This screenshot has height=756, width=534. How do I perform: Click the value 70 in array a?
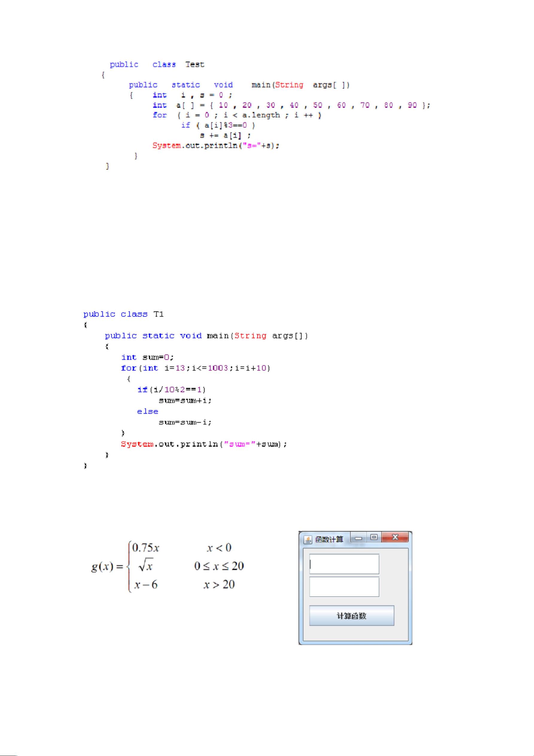tap(365, 105)
